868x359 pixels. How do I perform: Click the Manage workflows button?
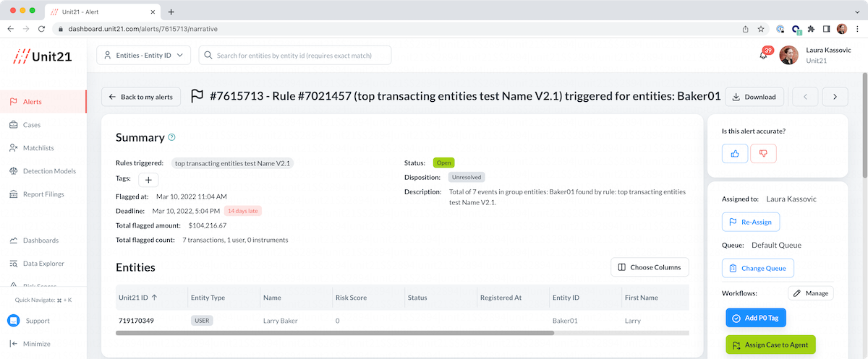[811, 293]
